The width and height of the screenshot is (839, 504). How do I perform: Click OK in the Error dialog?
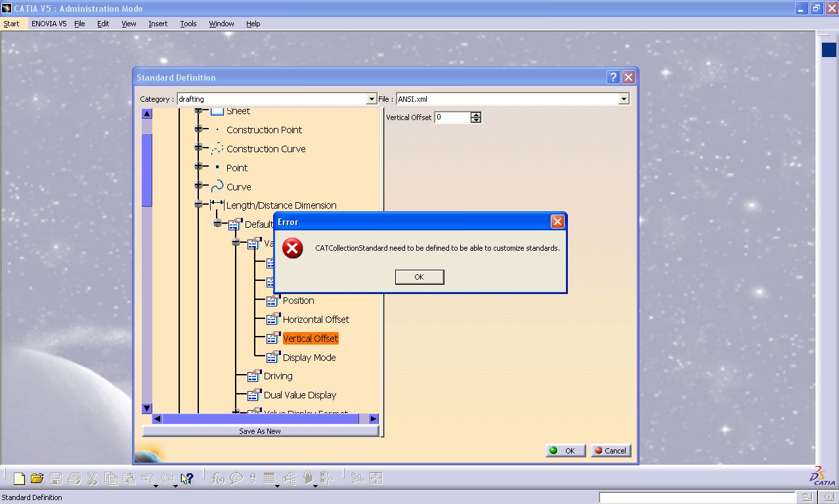tap(419, 277)
